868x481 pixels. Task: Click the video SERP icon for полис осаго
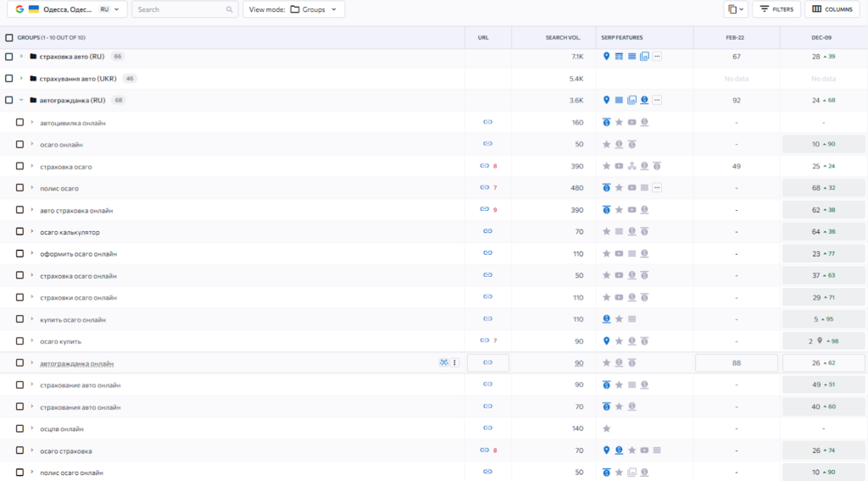(x=632, y=187)
